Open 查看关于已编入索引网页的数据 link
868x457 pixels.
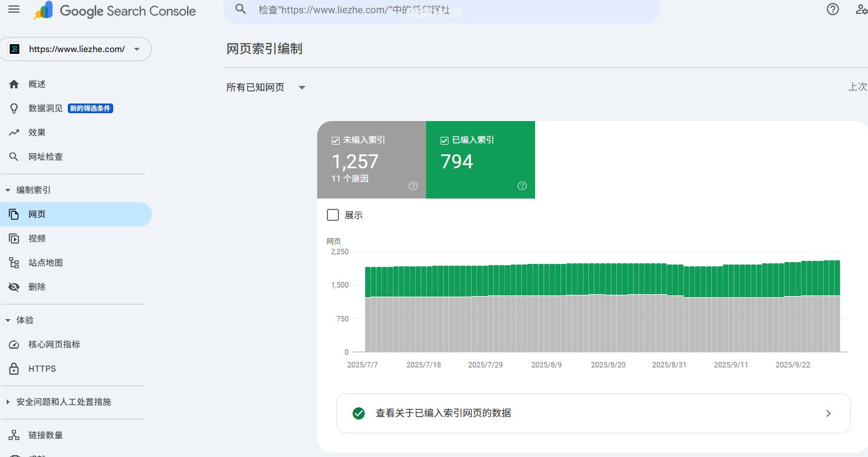593,413
